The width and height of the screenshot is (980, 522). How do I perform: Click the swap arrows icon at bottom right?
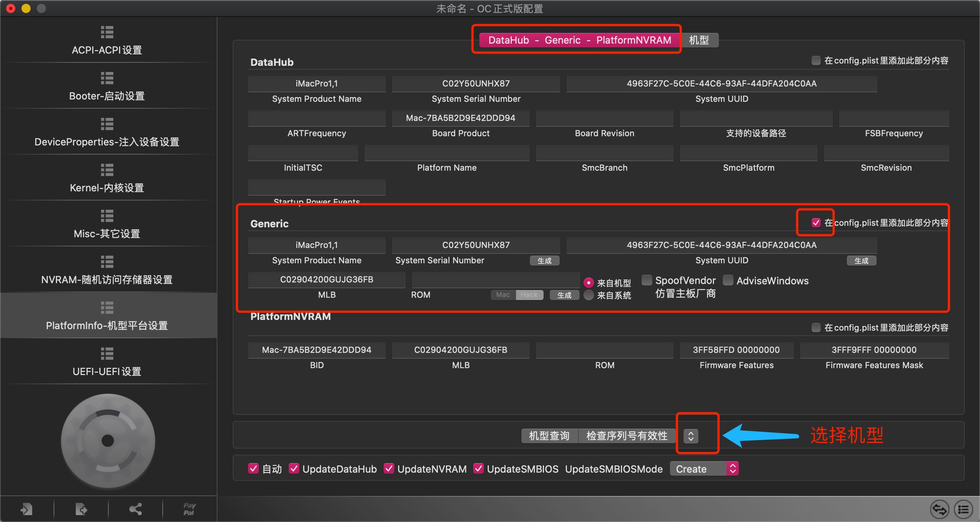pyautogui.click(x=939, y=509)
